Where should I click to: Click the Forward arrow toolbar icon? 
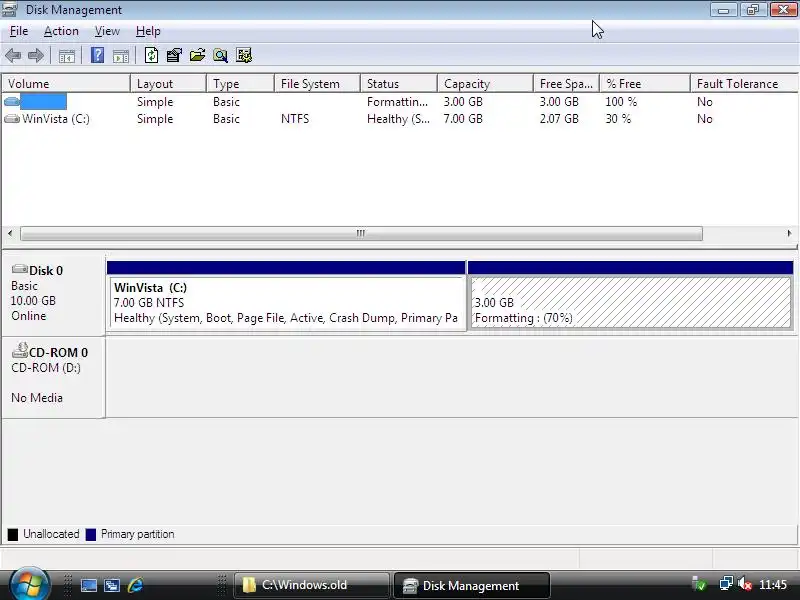coord(35,55)
